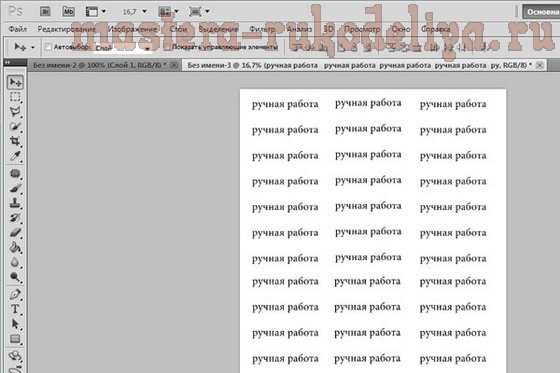The width and height of the screenshot is (560, 373).
Task: Select the Clone Stamp tool
Action: [15, 203]
